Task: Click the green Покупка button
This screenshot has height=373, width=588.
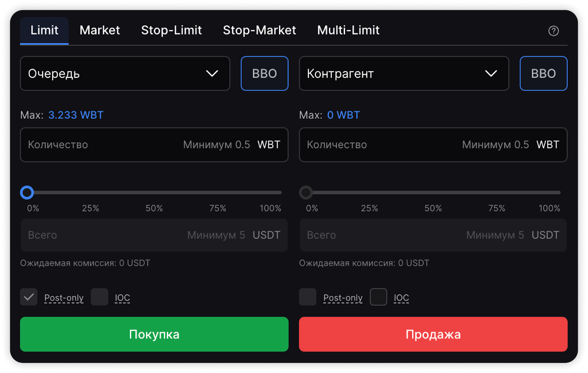Action: point(154,334)
